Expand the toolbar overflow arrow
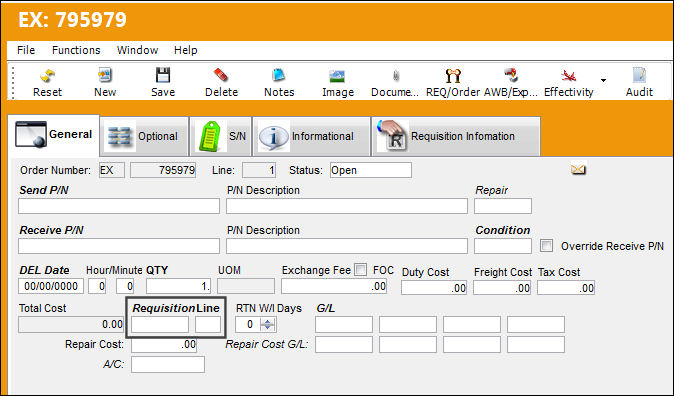The image size is (674, 396). coord(604,80)
